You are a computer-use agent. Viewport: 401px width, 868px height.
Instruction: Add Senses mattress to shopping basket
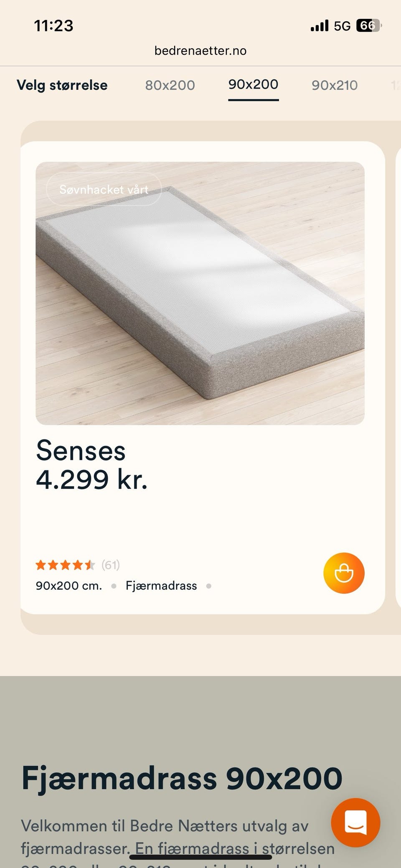pyautogui.click(x=344, y=573)
